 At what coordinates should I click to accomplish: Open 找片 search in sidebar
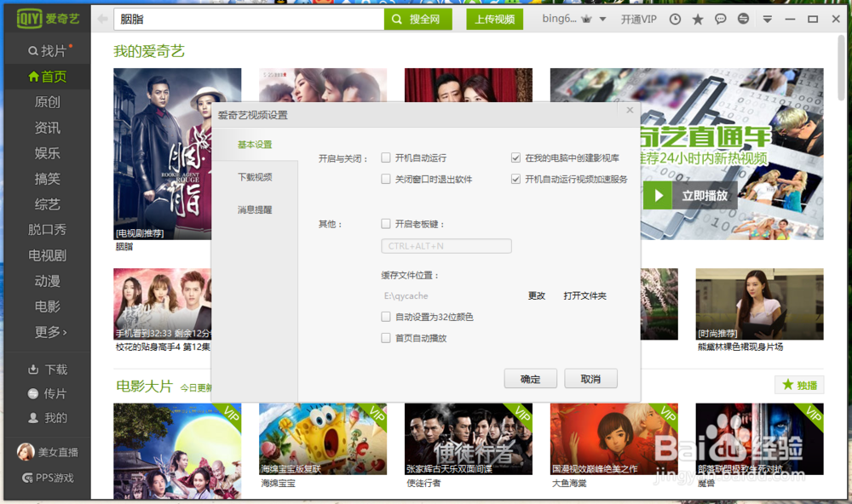tap(47, 51)
